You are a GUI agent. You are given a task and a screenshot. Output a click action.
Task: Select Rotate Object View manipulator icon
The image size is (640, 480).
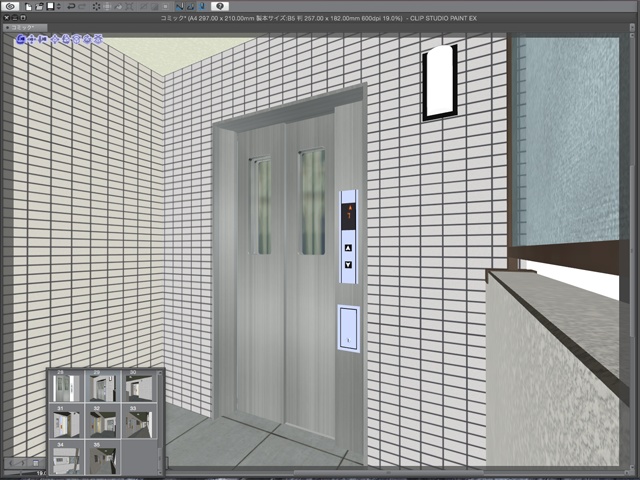click(x=66, y=39)
